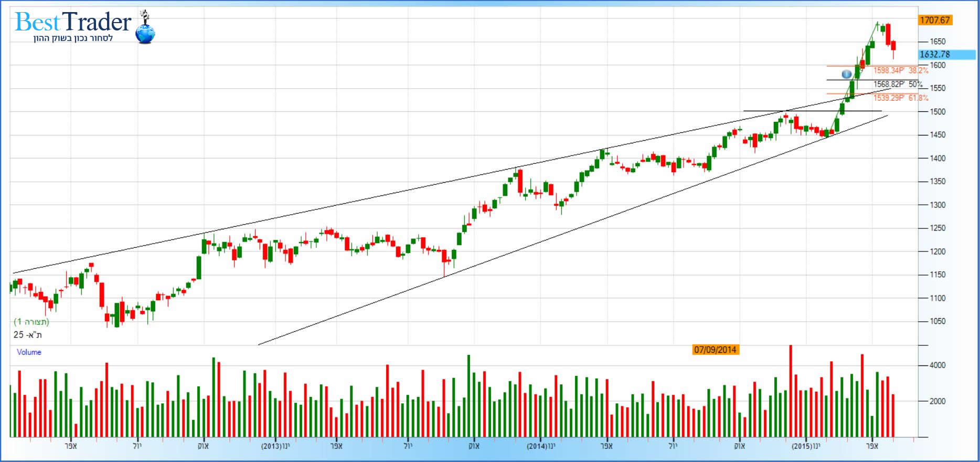Click the (2013) ינו label on time axis

tap(275, 446)
